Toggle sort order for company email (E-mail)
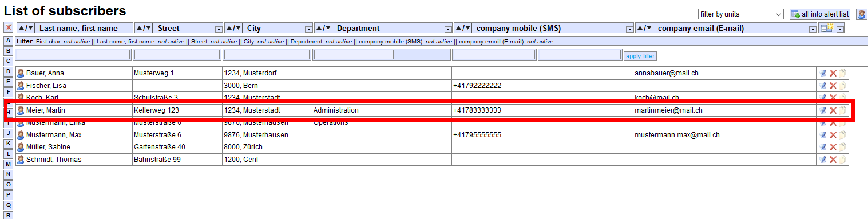Image resolution: width=868 pixels, height=219 pixels. coord(645,28)
